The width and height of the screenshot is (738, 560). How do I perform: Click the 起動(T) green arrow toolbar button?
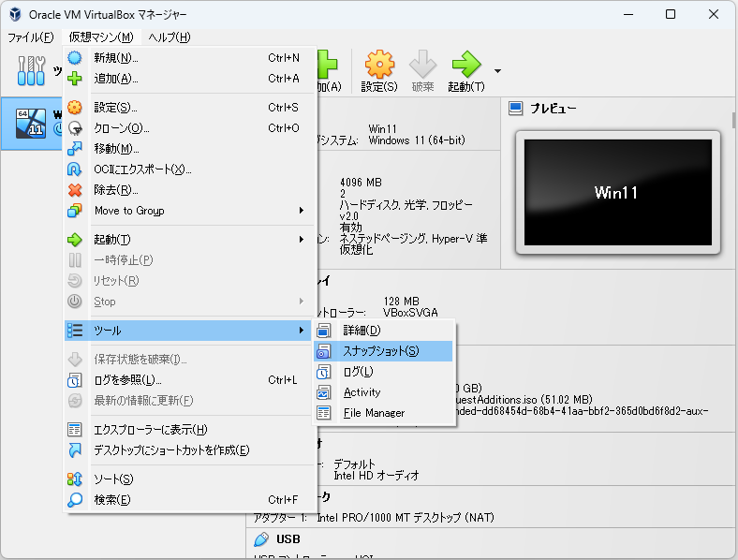(466, 71)
